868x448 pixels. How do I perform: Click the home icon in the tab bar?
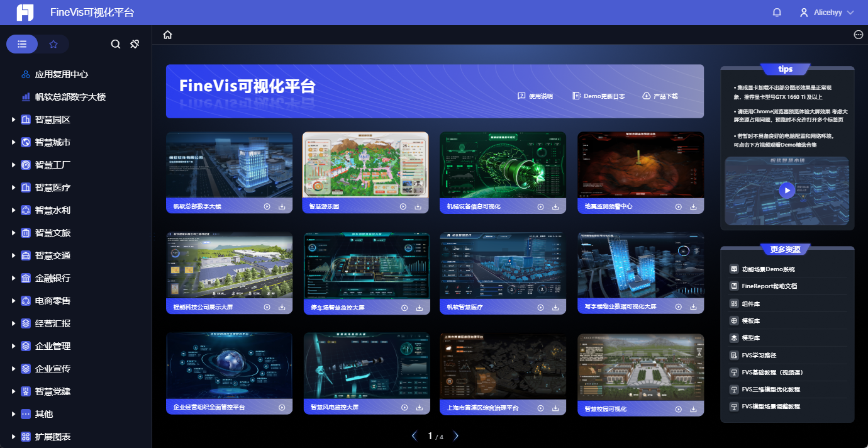[x=167, y=35]
